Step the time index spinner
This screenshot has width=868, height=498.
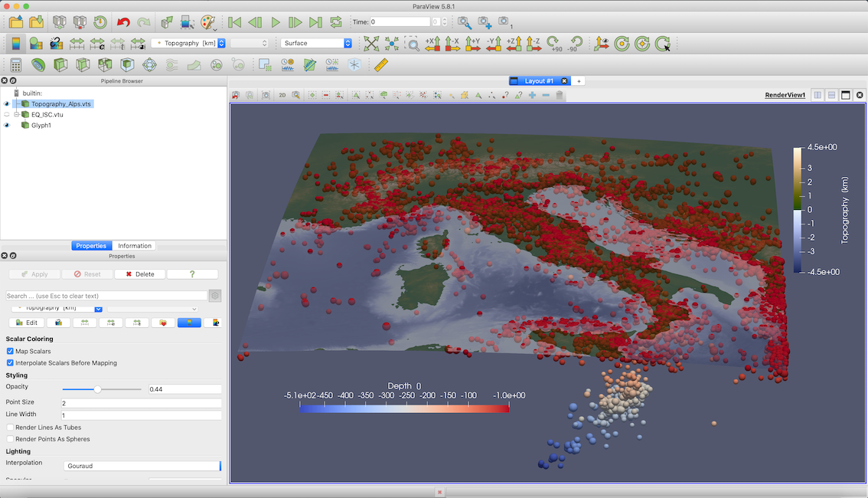coord(444,21)
